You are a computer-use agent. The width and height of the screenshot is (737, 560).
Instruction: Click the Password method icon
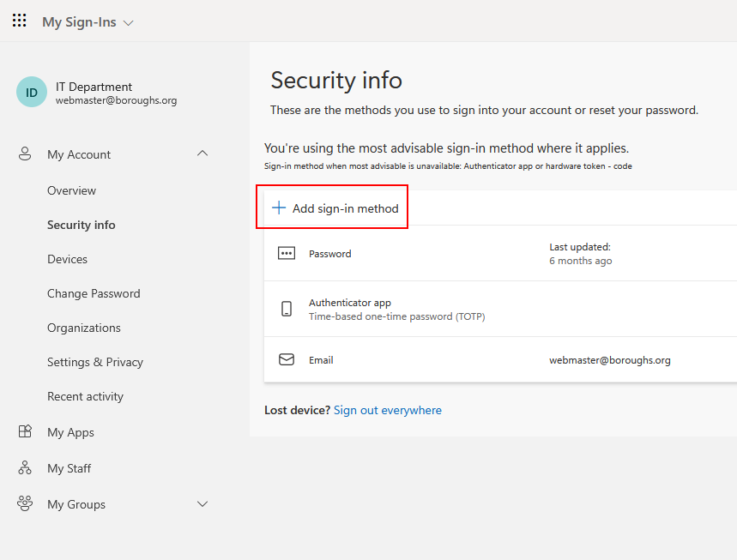click(x=287, y=254)
